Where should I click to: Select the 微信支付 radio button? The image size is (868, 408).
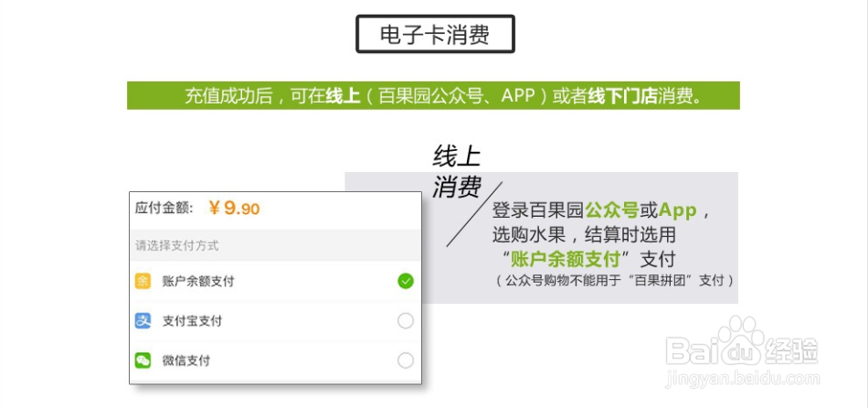pyautogui.click(x=406, y=360)
